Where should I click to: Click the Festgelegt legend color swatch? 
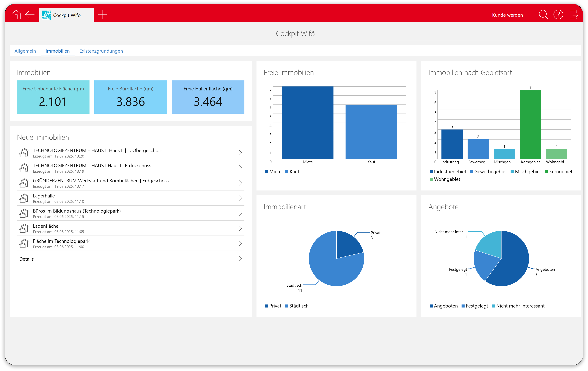463,306
